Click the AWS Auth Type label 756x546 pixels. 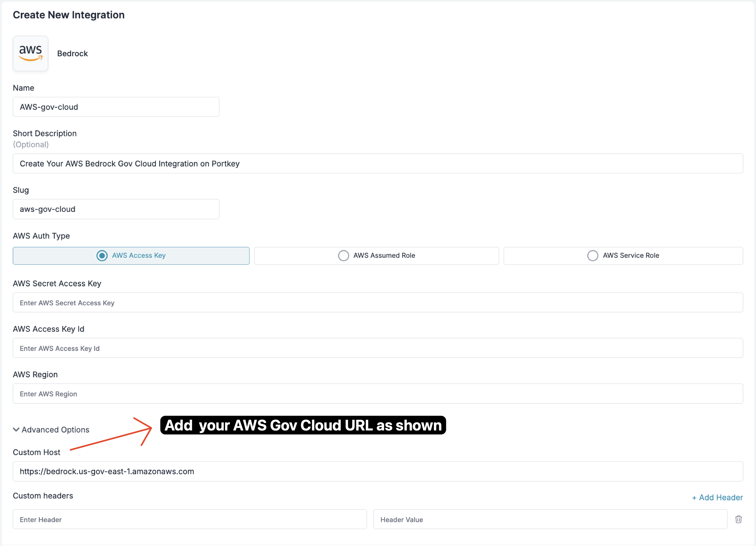[x=41, y=236]
